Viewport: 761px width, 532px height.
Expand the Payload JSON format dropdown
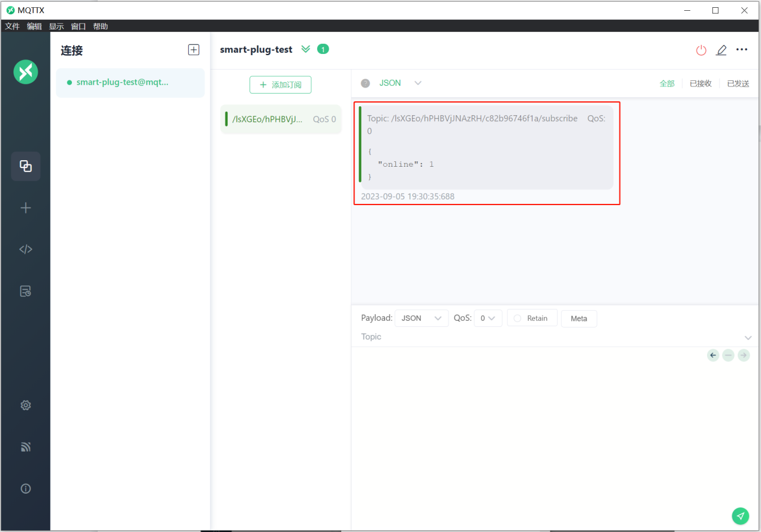(x=421, y=318)
